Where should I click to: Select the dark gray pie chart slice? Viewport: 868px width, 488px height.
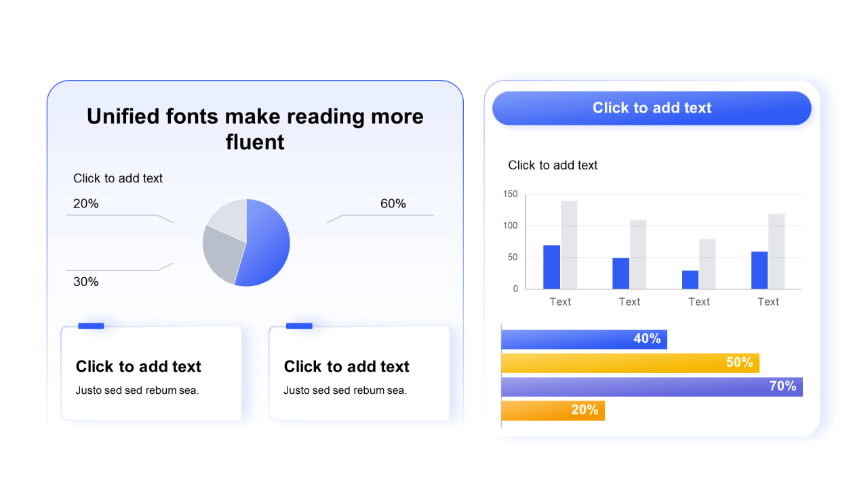click(x=220, y=252)
